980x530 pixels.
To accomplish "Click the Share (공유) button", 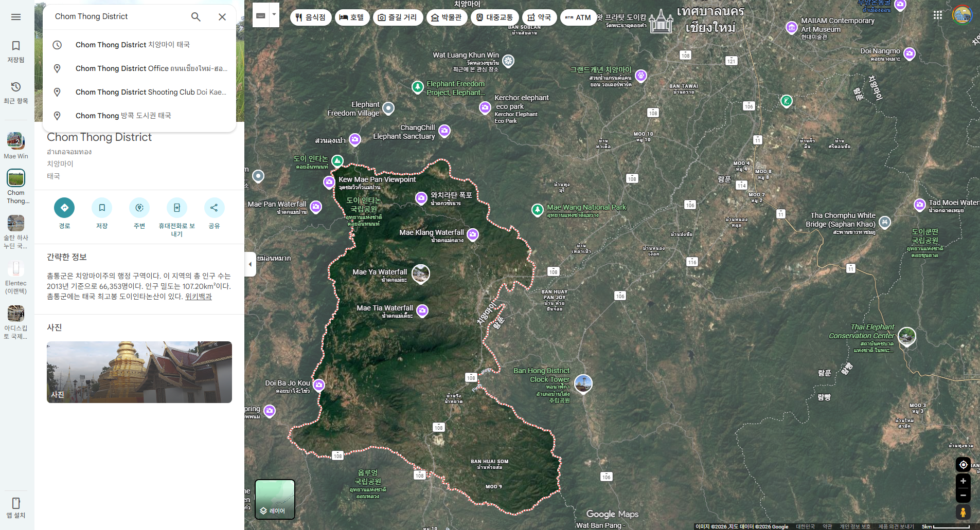I will 214,208.
